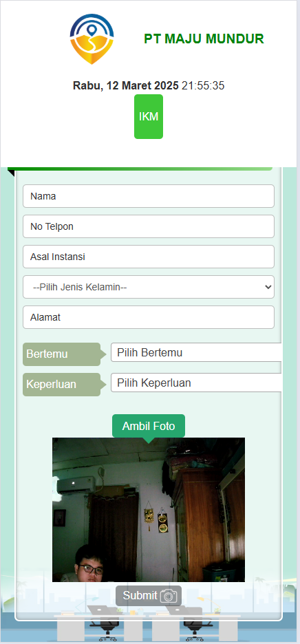Click the chevron arrow of gender select
The height and width of the screenshot is (644, 300).
point(268,287)
